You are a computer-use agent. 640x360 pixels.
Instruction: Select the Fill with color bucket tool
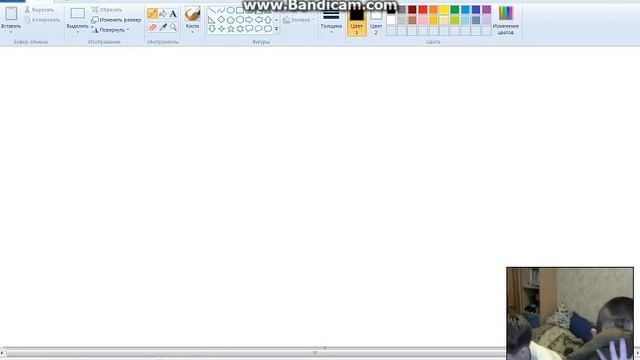[163, 14]
